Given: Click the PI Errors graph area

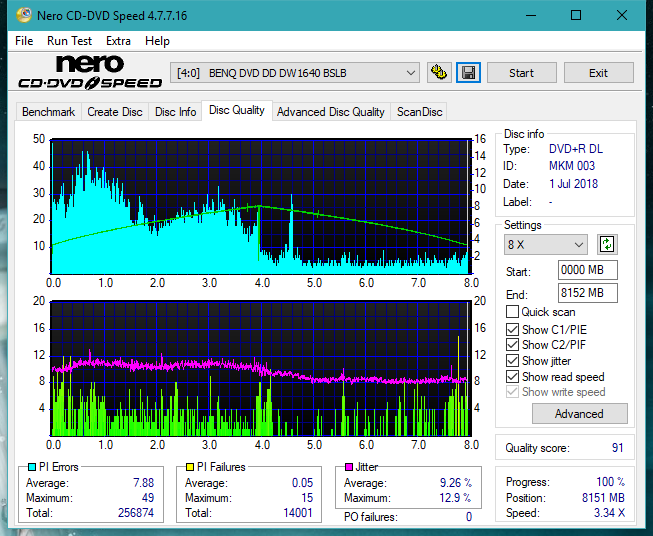Looking at the screenshot, I should [x=261, y=206].
